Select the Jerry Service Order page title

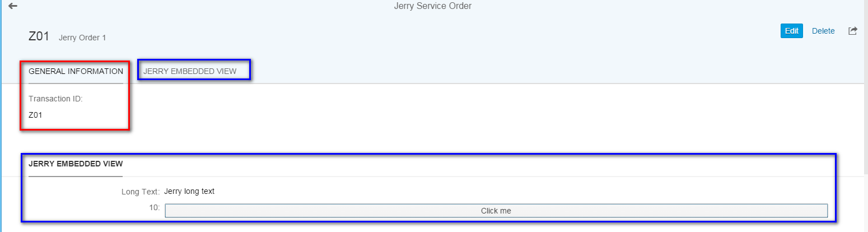tap(433, 6)
